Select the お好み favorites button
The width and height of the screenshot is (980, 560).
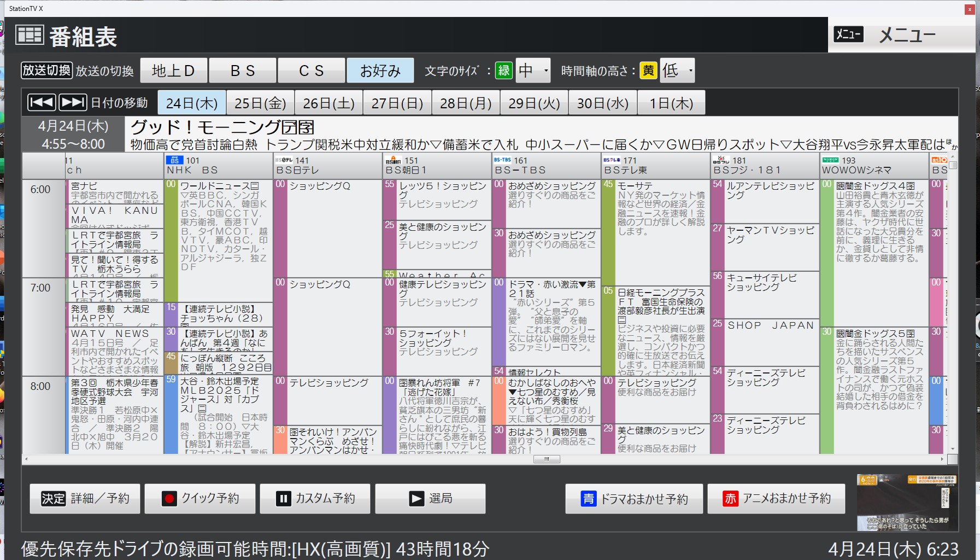[380, 71]
